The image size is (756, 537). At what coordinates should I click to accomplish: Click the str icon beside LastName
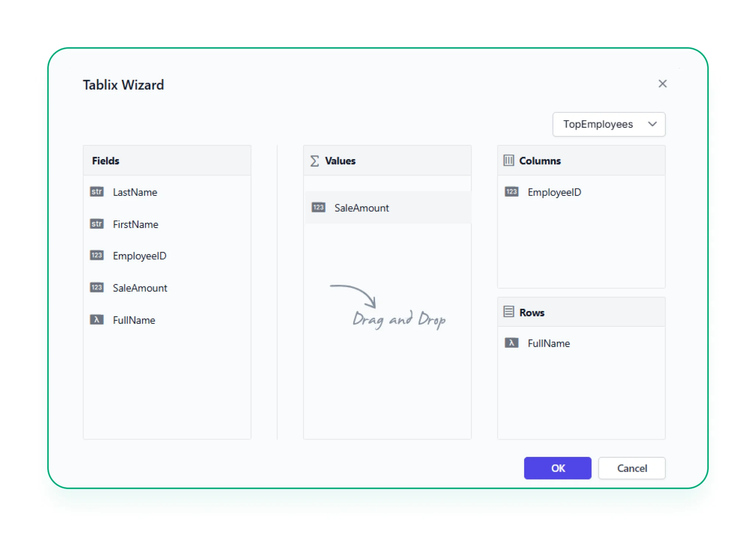[x=97, y=192]
